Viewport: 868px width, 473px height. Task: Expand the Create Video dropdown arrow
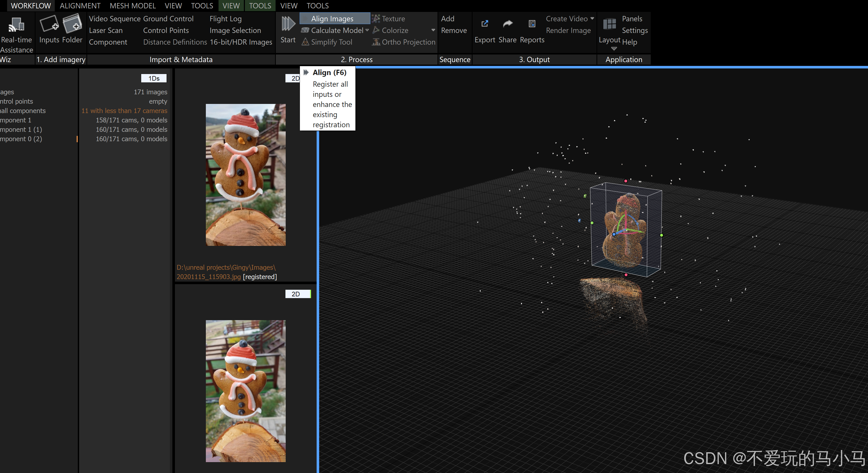592,19
